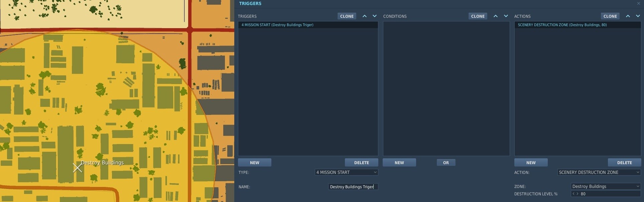Delete the selected trigger
Image resolution: width=644 pixels, height=202 pixels.
[362, 162]
